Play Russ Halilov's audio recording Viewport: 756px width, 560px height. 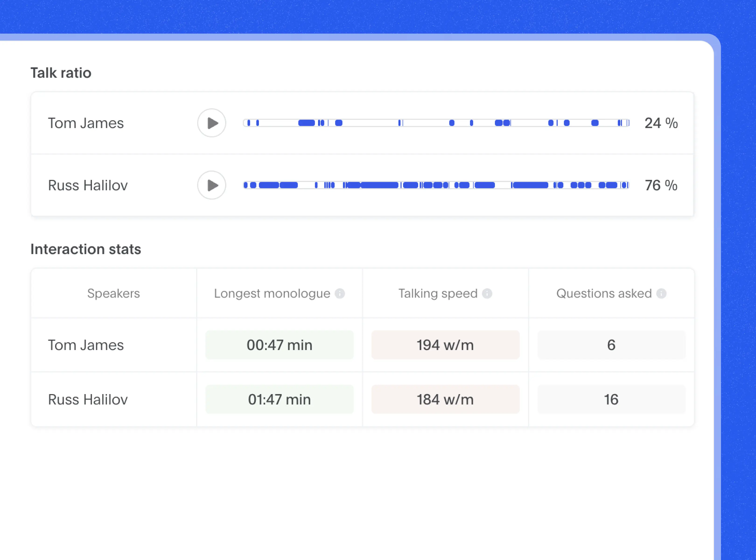(x=211, y=185)
